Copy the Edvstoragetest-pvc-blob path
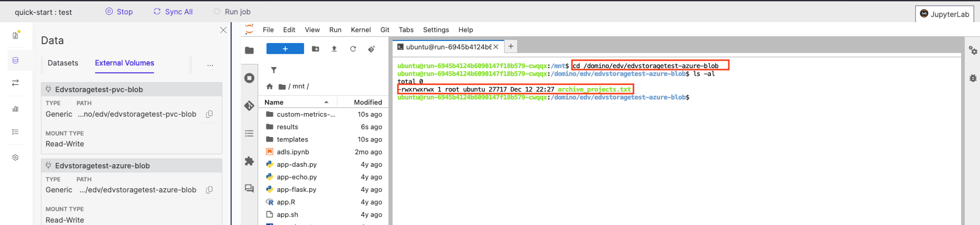Viewport: 980px width, 225px height. (209, 114)
